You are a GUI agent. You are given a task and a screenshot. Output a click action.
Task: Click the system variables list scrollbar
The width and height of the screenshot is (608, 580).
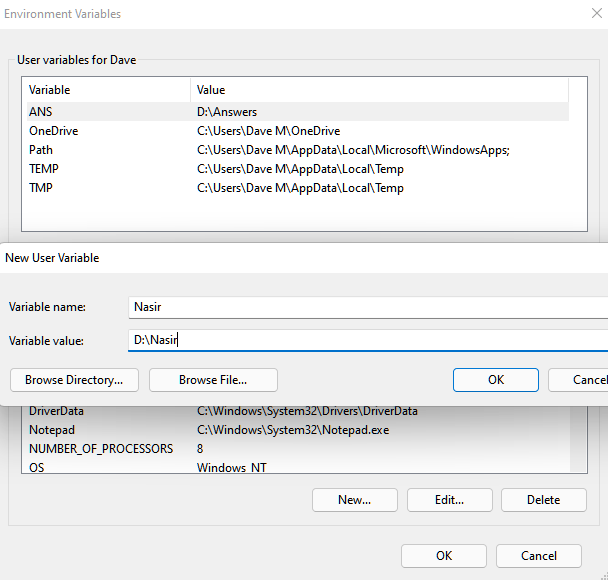[578, 439]
